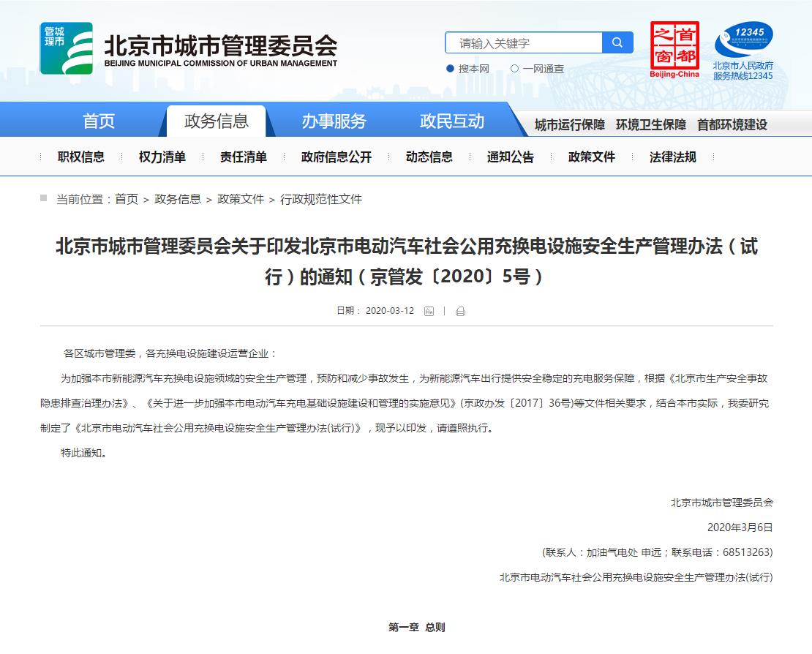Image resolution: width=812 pixels, height=654 pixels.
Task: Open the 权力清单 submenu item
Action: [162, 157]
